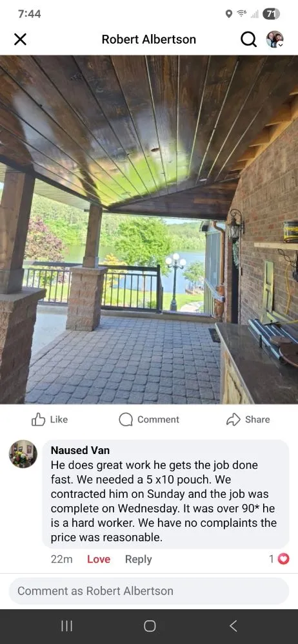Open profile switcher avatar at top right
The width and height of the screenshot is (298, 644).
275,39
